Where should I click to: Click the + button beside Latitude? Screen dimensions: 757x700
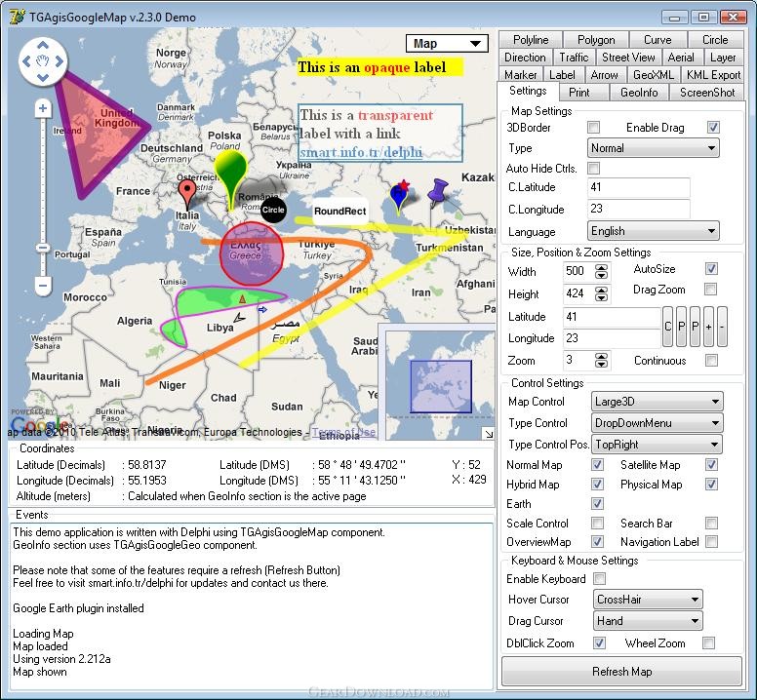coord(708,327)
